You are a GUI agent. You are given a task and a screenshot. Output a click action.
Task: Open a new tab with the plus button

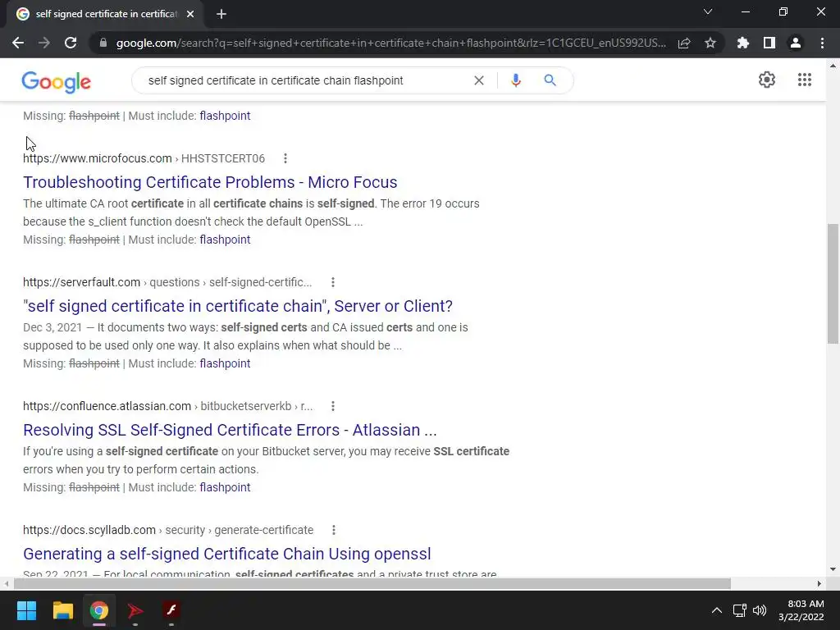pyautogui.click(x=221, y=14)
